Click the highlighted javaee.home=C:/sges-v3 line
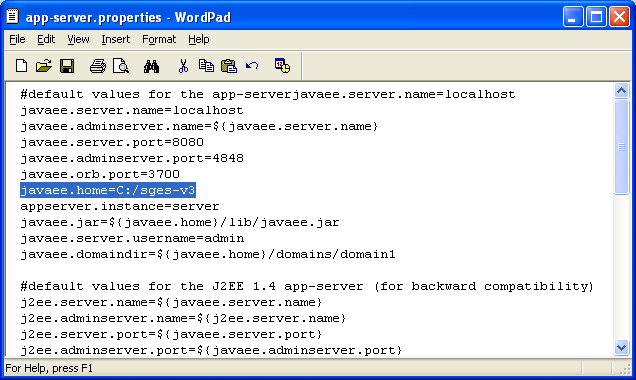The height and width of the screenshot is (380, 636). pos(108,190)
